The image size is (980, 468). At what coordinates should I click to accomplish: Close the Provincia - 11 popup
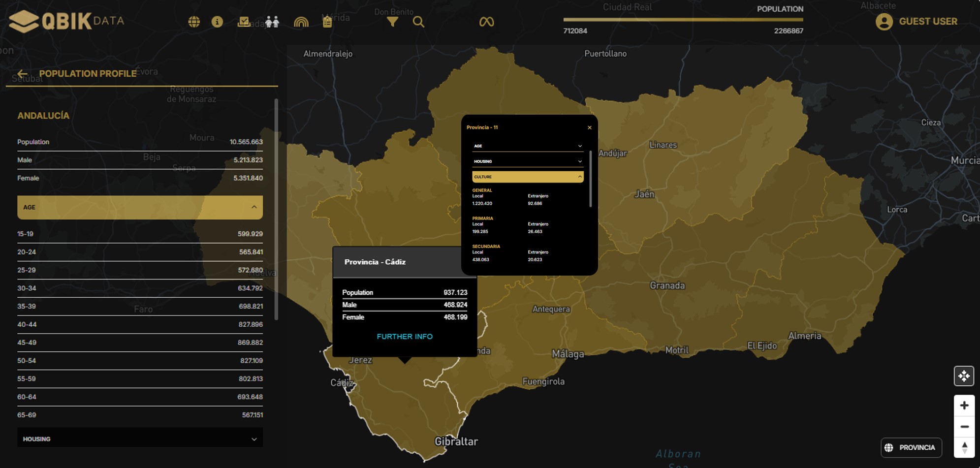pyautogui.click(x=589, y=127)
